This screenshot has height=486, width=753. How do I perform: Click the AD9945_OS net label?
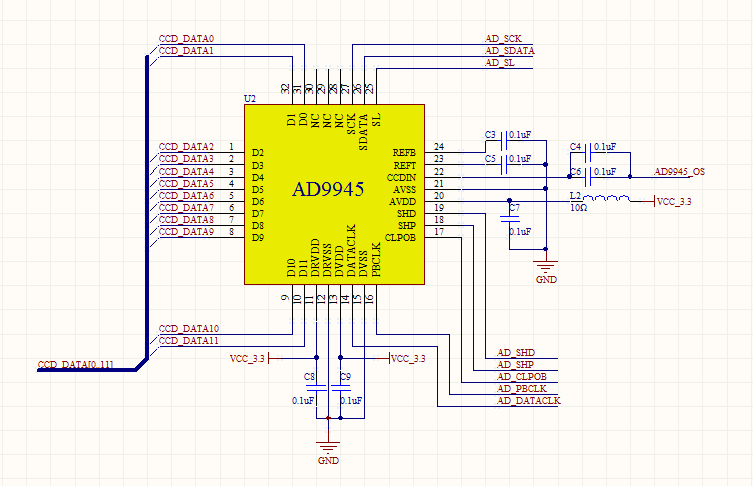680,172
